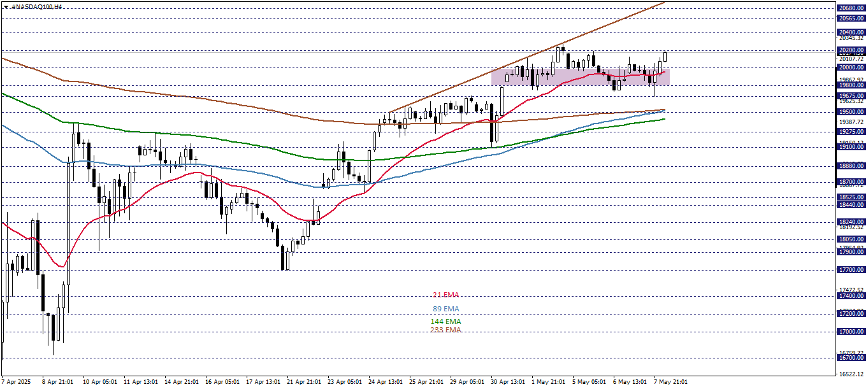Click the 14 Apr 21:01 time label
The height and width of the screenshot is (389, 868).
pyautogui.click(x=182, y=383)
